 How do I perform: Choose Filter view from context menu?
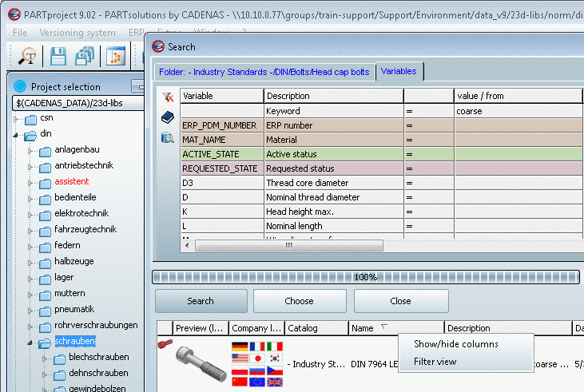click(x=435, y=362)
